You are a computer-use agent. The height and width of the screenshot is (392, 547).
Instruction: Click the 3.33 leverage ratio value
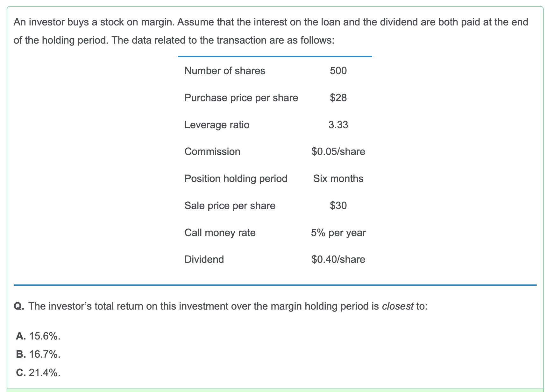click(338, 124)
